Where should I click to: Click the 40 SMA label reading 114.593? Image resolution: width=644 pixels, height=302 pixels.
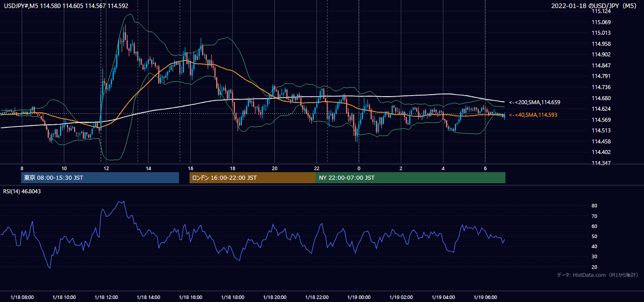click(x=533, y=115)
